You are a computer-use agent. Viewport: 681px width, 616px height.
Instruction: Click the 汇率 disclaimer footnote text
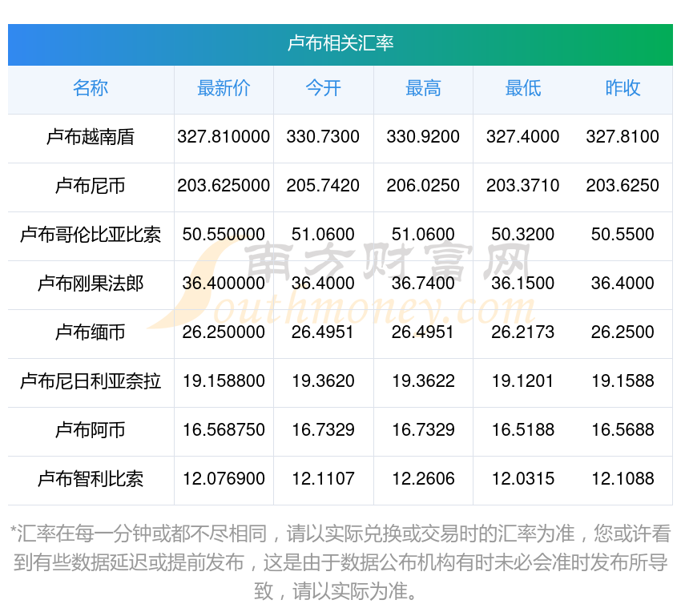pyautogui.click(x=340, y=562)
